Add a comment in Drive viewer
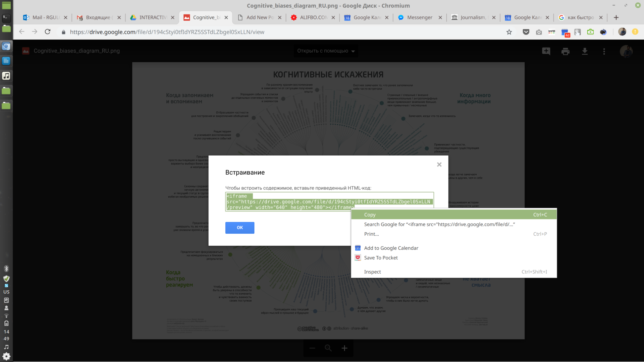The width and height of the screenshot is (644, 362). [546, 51]
